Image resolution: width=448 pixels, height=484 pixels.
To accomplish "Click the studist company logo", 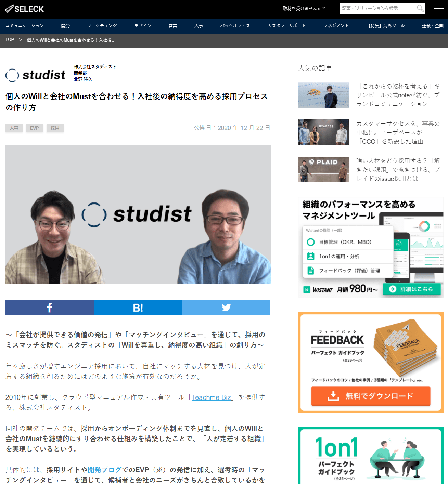I will coord(36,75).
